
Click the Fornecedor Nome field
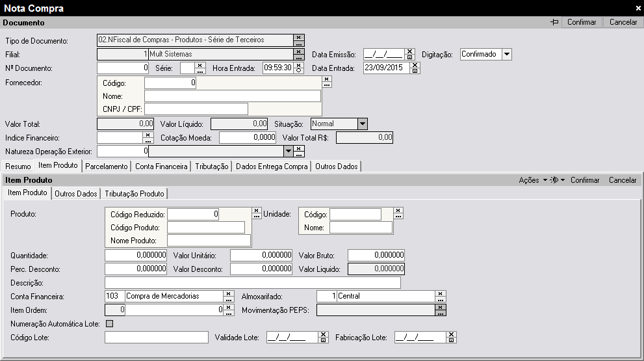coord(233,96)
